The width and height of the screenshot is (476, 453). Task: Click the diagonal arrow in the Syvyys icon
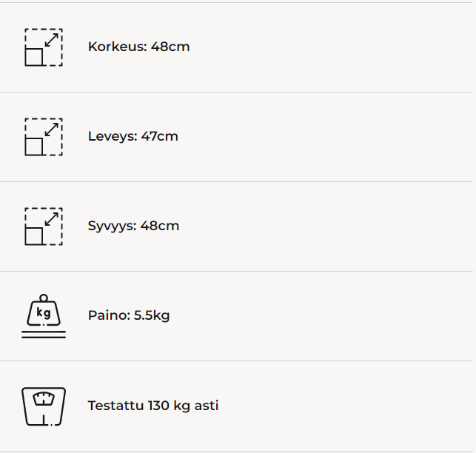tap(52, 218)
